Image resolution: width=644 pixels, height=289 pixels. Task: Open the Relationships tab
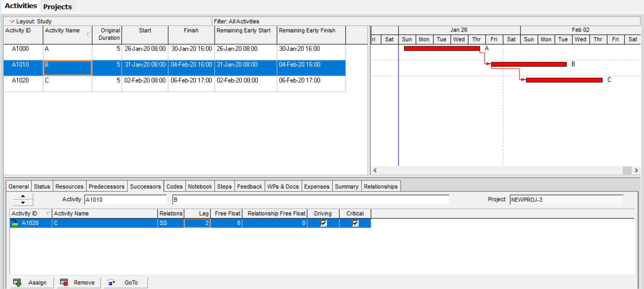(380, 186)
